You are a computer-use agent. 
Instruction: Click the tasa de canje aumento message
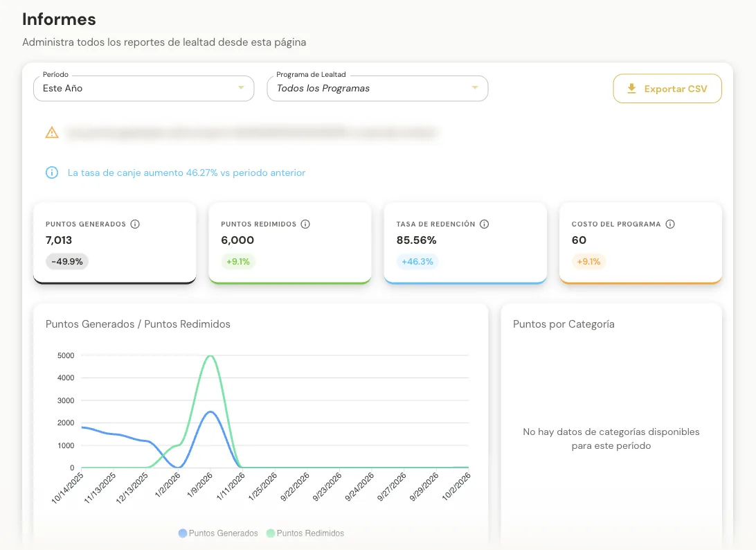186,172
